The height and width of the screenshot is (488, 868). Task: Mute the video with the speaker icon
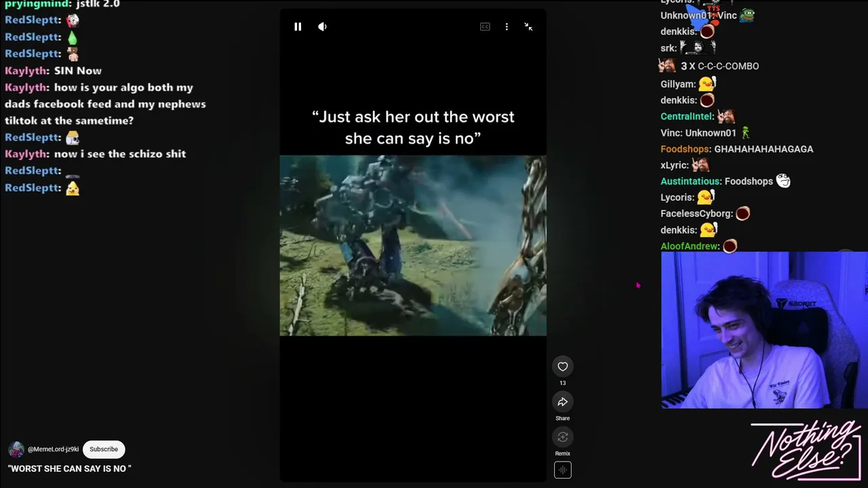coord(322,26)
